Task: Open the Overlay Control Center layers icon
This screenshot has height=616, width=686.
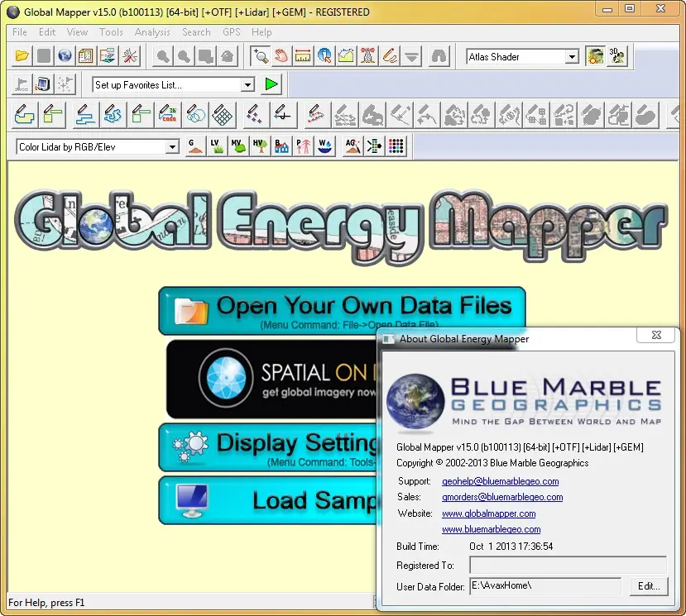Action: 108,56
